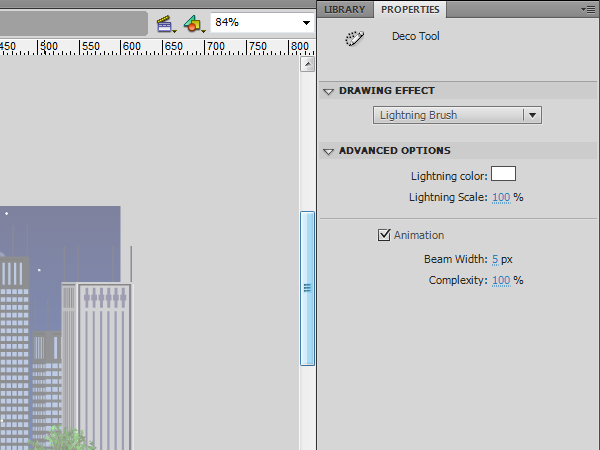Switch to the Library tab
600x450 pixels.
pyautogui.click(x=344, y=10)
